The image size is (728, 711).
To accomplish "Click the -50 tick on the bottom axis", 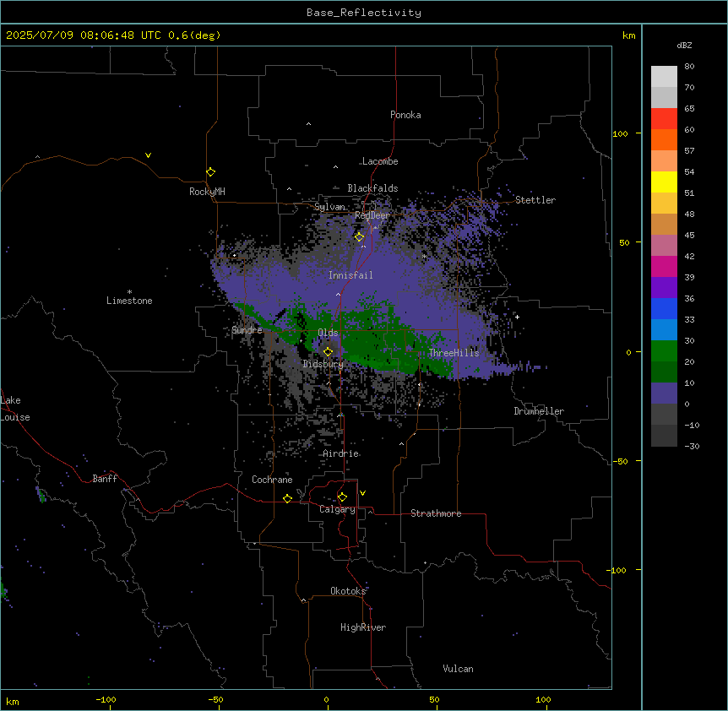I will coord(215,699).
